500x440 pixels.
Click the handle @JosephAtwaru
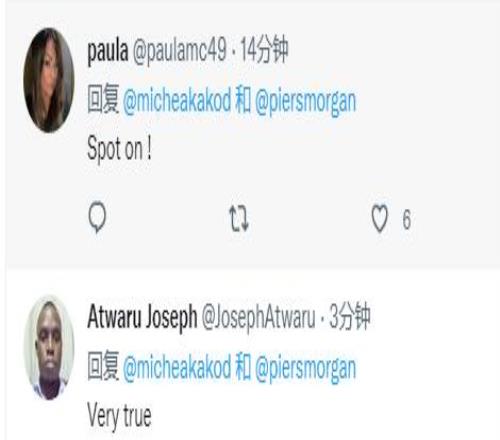(259, 317)
